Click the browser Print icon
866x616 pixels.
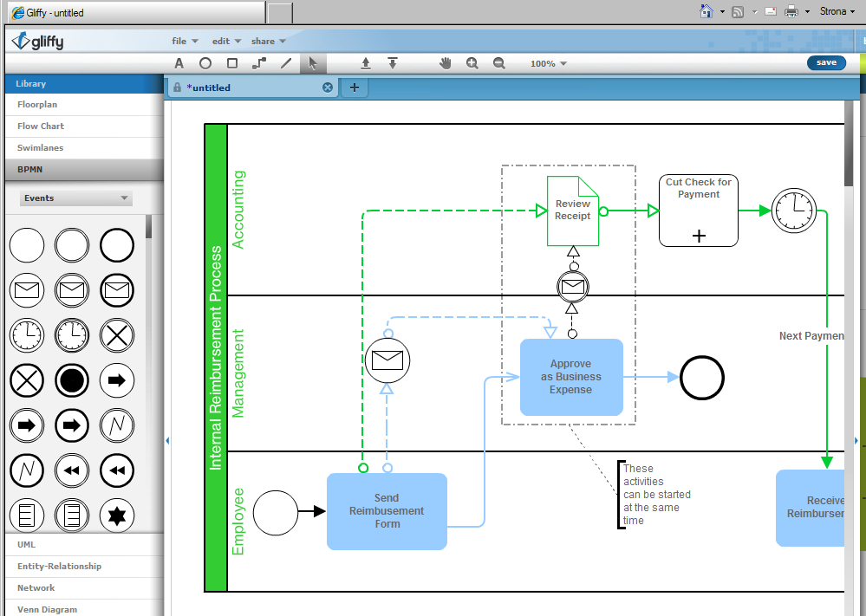tap(792, 11)
